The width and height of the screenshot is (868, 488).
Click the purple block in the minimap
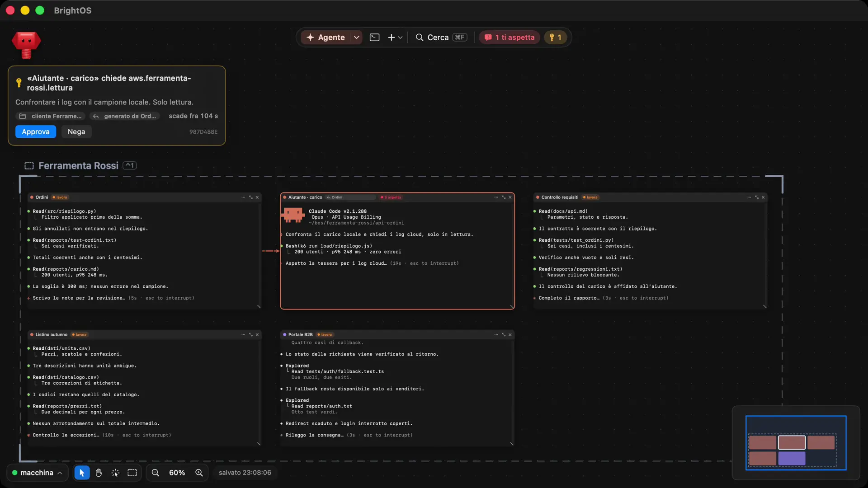coord(792,458)
